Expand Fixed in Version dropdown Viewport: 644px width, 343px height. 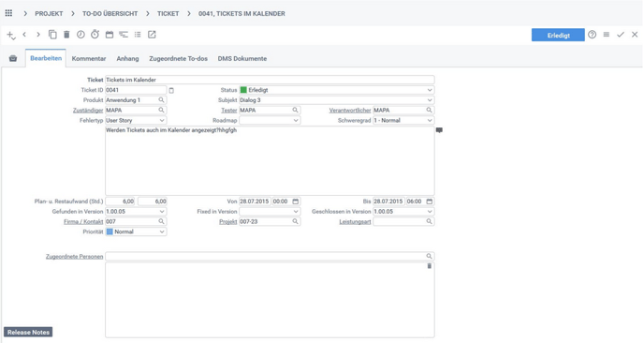point(296,212)
